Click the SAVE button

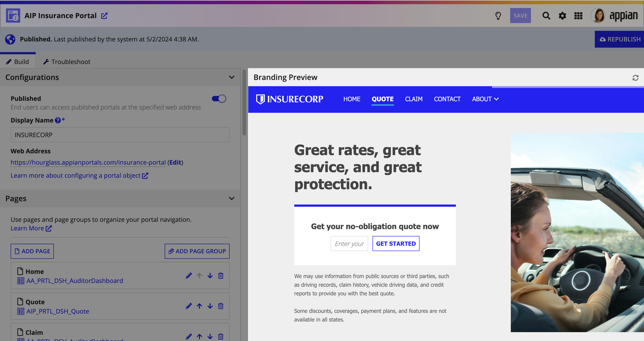click(x=520, y=16)
